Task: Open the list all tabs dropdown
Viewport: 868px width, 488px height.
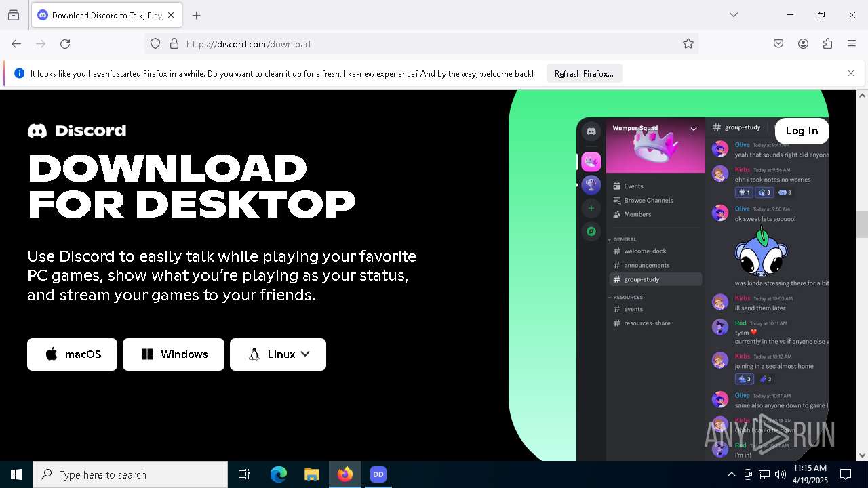Action: click(734, 15)
